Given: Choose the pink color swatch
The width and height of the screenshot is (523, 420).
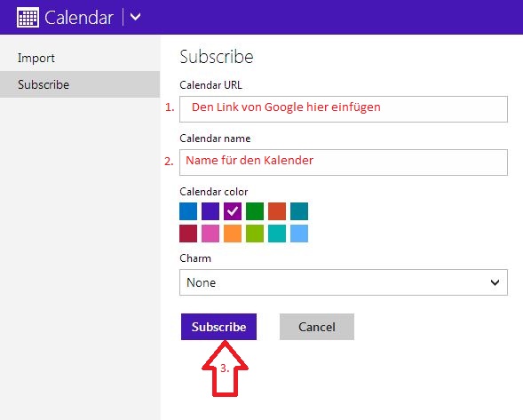Looking at the screenshot, I should (210, 234).
